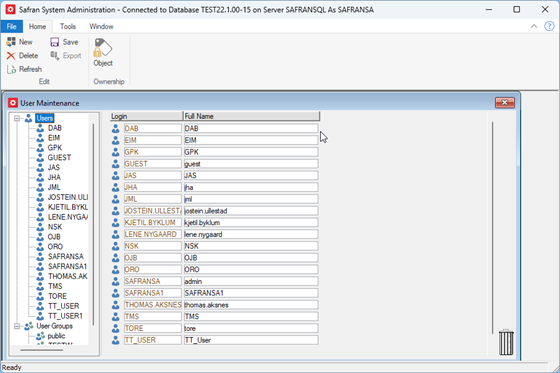Close the User Maintenance window
Image resolution: width=560 pixels, height=373 pixels.
505,103
